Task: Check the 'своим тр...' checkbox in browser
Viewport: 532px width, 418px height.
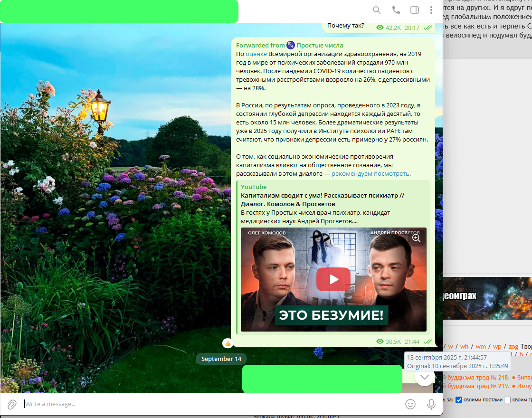Action: (x=507, y=400)
